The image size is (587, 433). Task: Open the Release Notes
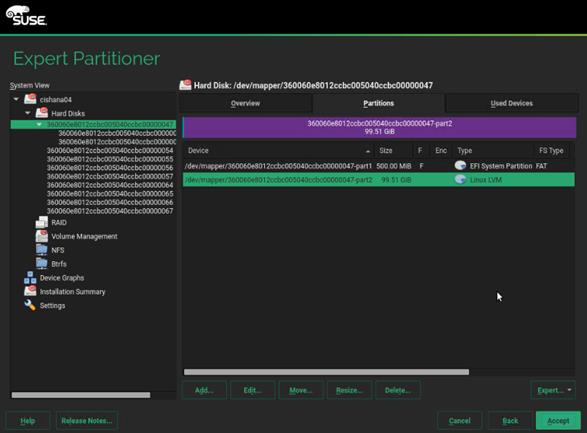click(87, 421)
